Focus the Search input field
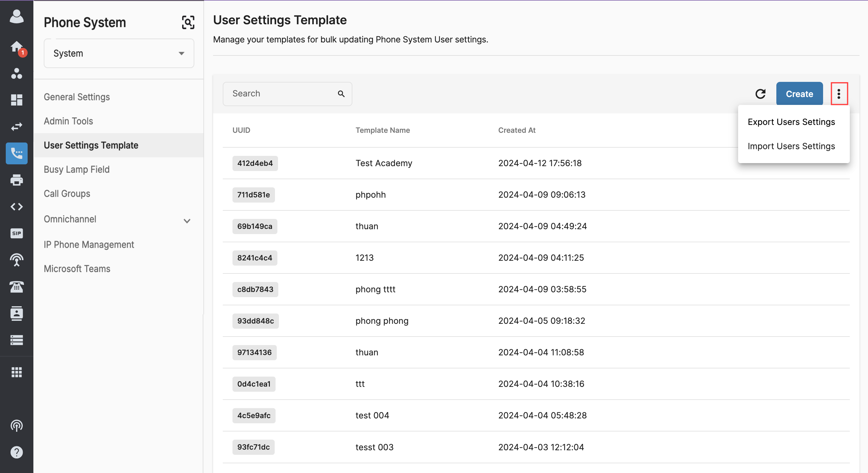The width and height of the screenshot is (868, 473). [x=287, y=94]
